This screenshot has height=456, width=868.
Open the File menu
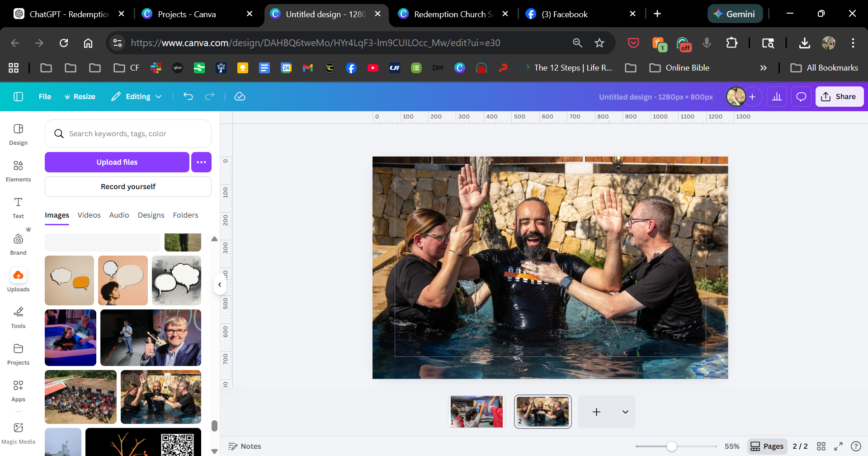[45, 96]
